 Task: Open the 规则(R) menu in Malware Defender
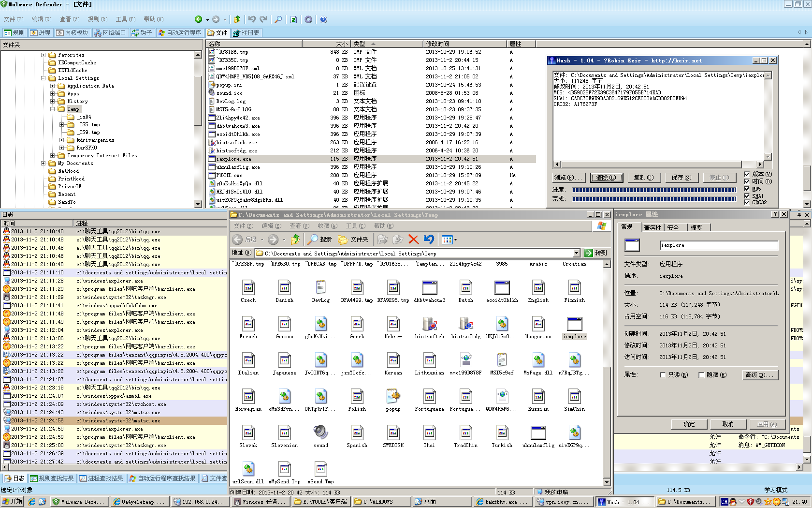coord(97,19)
